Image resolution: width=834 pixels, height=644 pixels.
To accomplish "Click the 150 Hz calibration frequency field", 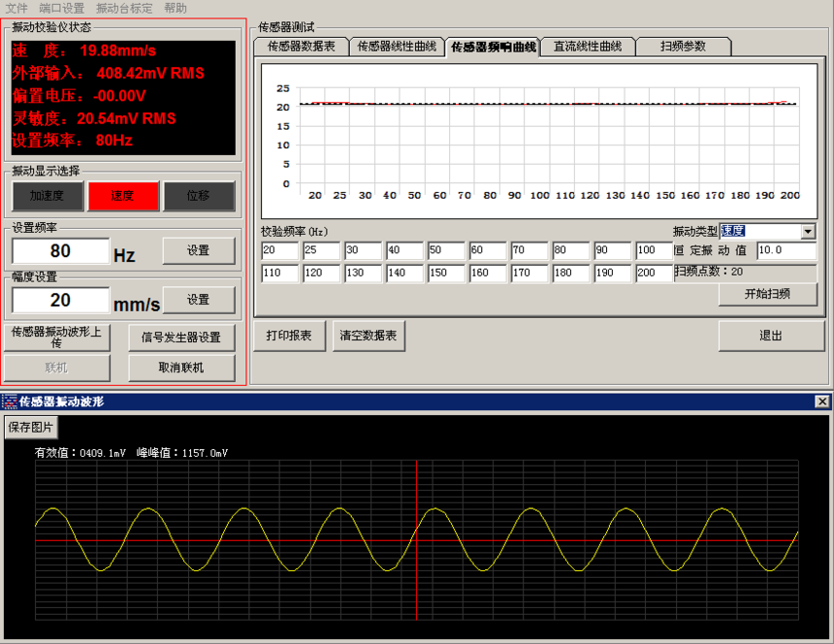I will pos(446,274).
